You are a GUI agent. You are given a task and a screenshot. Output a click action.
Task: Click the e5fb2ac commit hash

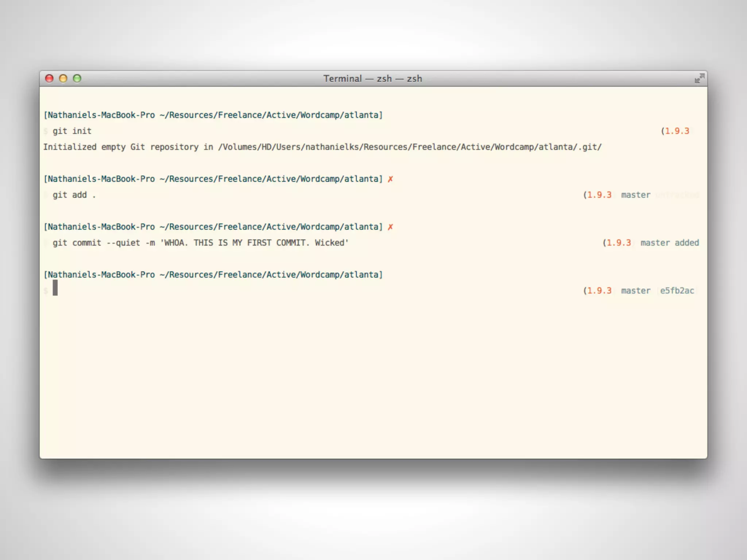pos(677,291)
